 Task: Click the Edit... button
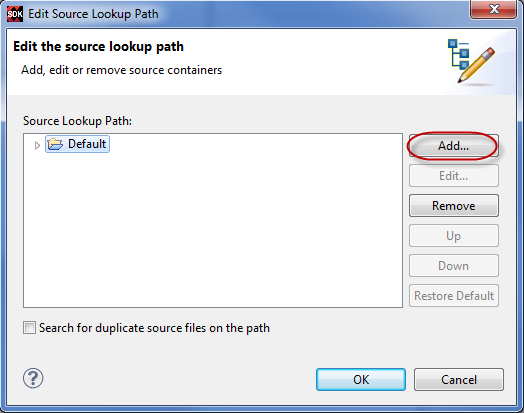[453, 175]
